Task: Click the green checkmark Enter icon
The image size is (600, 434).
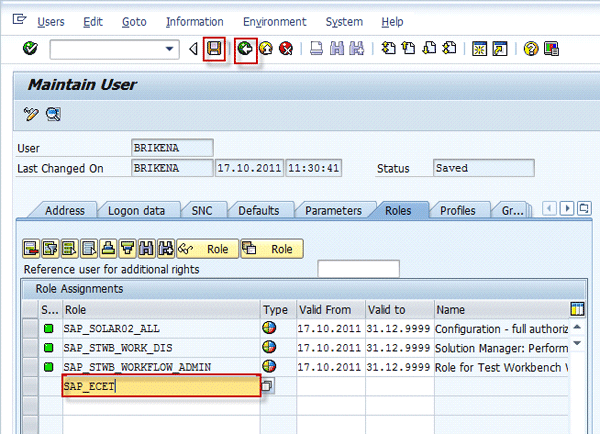Action: [x=30, y=49]
